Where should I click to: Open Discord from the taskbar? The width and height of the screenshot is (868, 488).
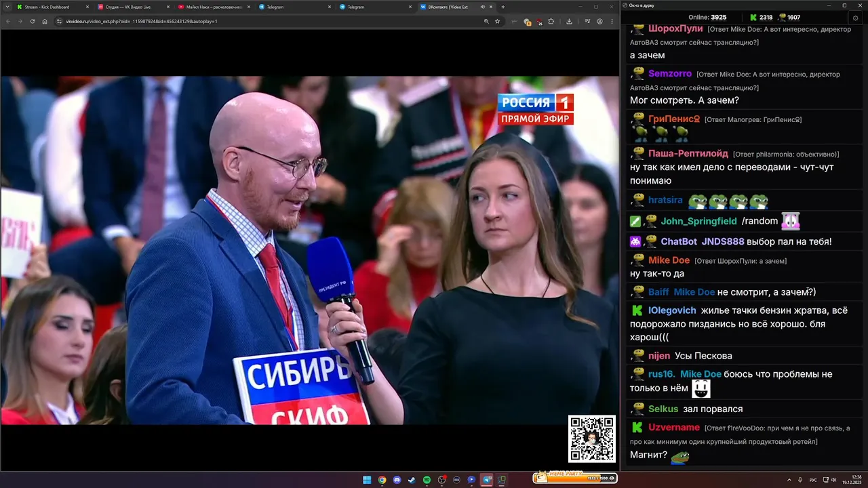coord(397,480)
